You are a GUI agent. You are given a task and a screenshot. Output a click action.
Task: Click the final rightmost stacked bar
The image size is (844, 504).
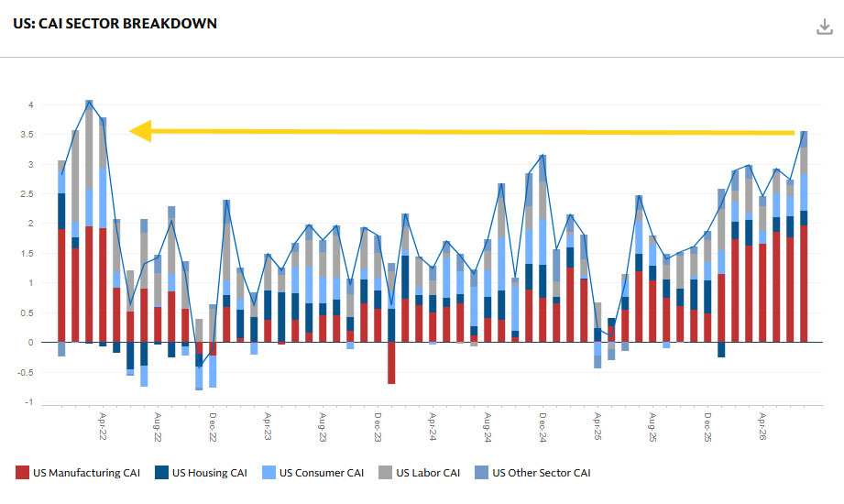pyautogui.click(x=804, y=237)
